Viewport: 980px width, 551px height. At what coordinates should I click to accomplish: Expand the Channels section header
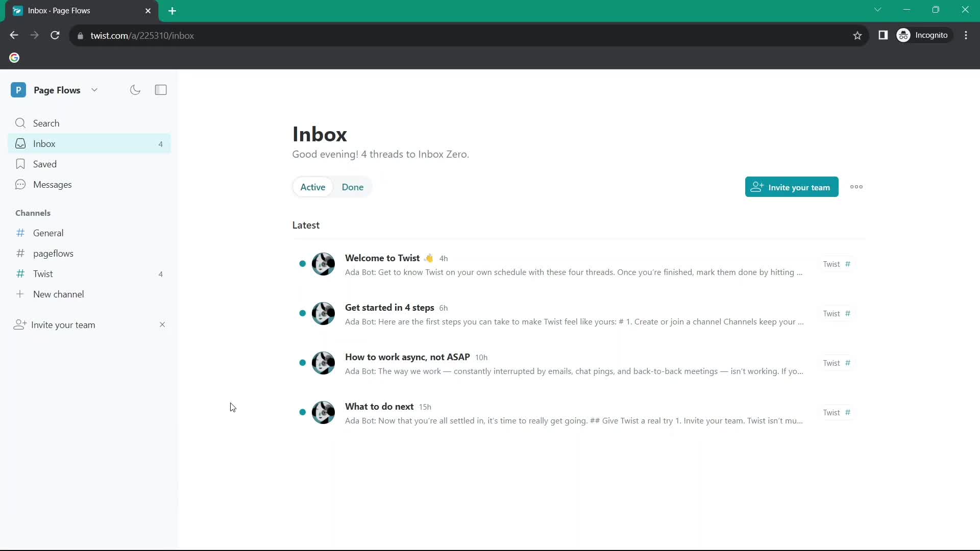coord(33,213)
